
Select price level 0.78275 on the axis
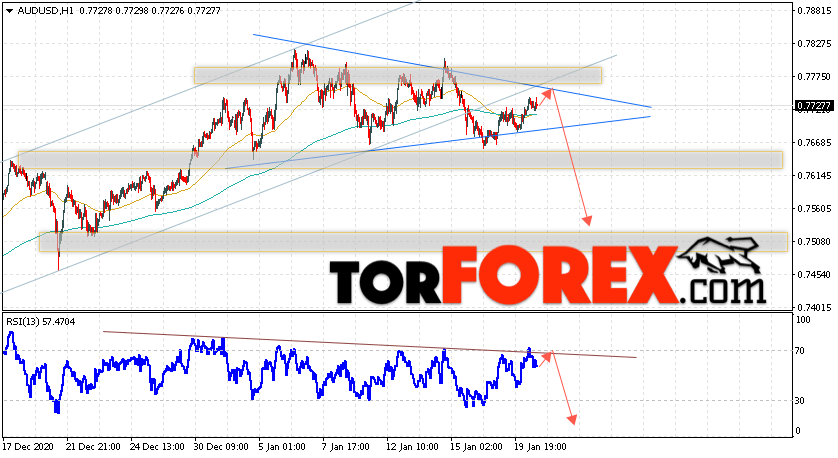[x=814, y=44]
